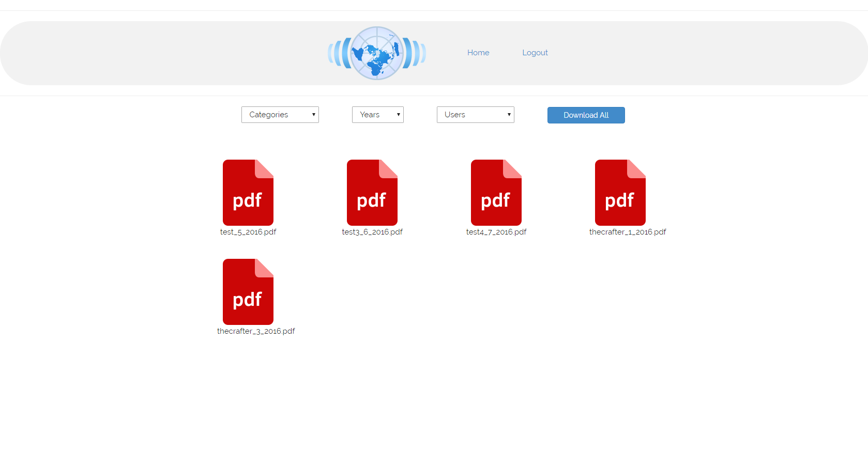
Task: Open the test_5_2016.pdf file icon
Action: [248, 192]
